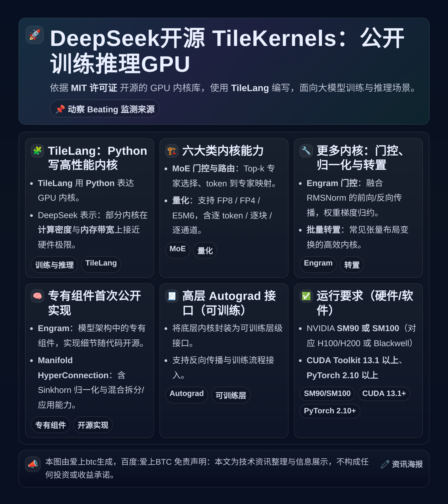Click the bullet 支持反向传播与训练流程接入
448x504 pixels.
point(223,368)
